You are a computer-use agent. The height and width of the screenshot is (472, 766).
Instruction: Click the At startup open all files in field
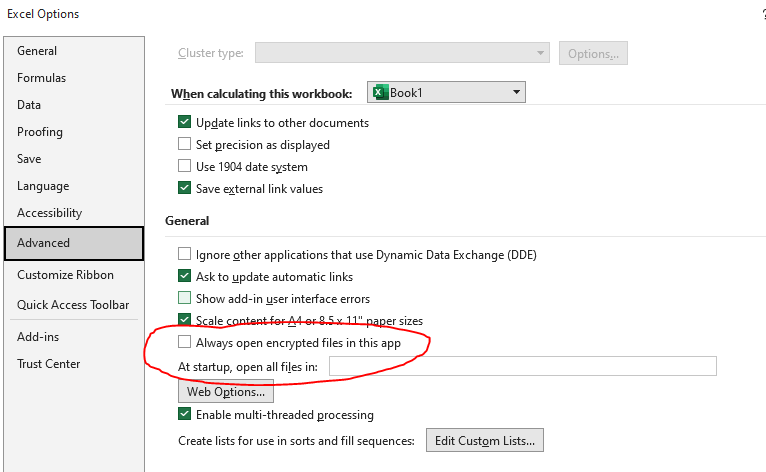(x=523, y=366)
